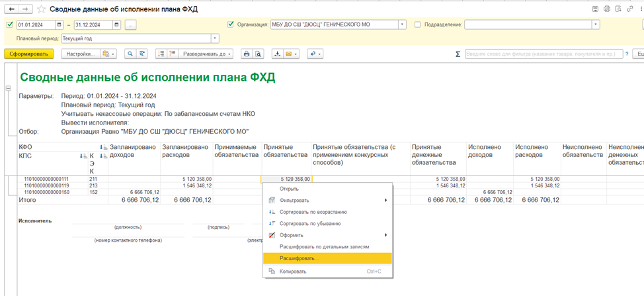This screenshot has height=296, width=644.
Task: Get link with the chain icon
Action: coord(629,9)
